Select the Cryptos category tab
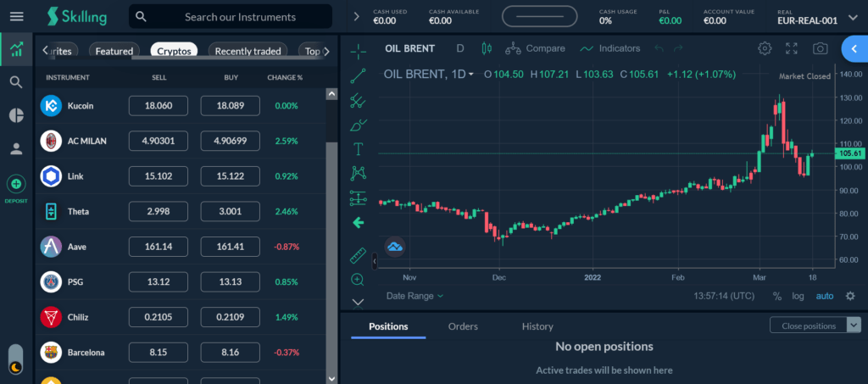868x384 pixels. click(174, 51)
